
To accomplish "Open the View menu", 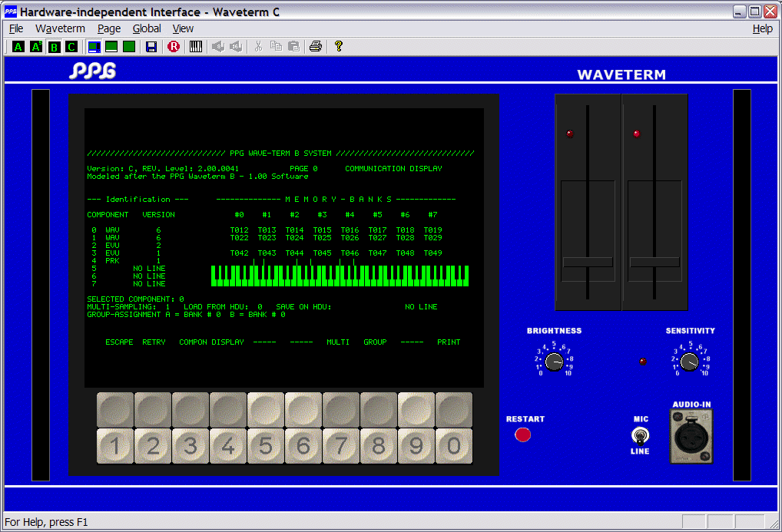I will [183, 29].
